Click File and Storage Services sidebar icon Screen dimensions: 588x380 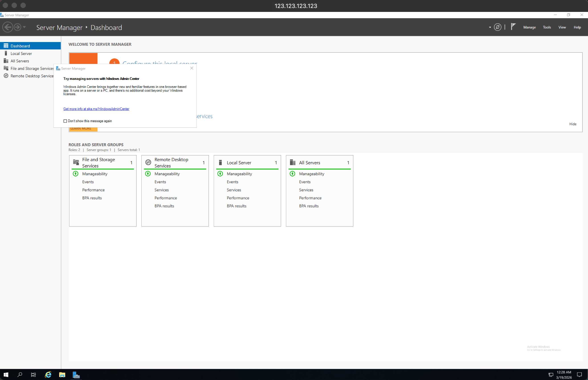[x=6, y=68]
